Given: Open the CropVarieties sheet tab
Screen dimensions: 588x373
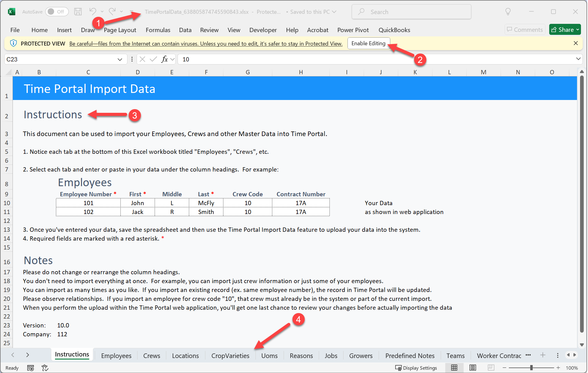Looking at the screenshot, I should [230, 356].
